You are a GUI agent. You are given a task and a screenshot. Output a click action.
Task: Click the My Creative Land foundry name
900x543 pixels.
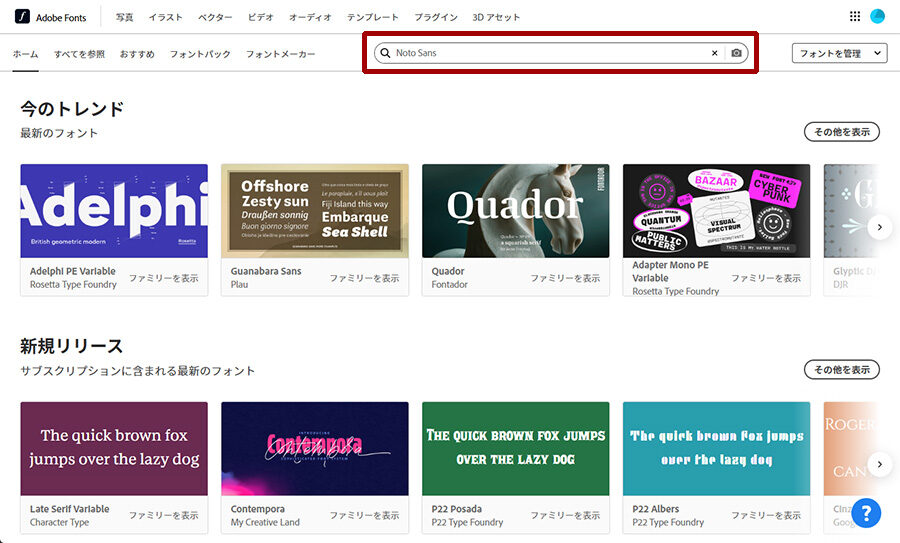click(x=265, y=522)
